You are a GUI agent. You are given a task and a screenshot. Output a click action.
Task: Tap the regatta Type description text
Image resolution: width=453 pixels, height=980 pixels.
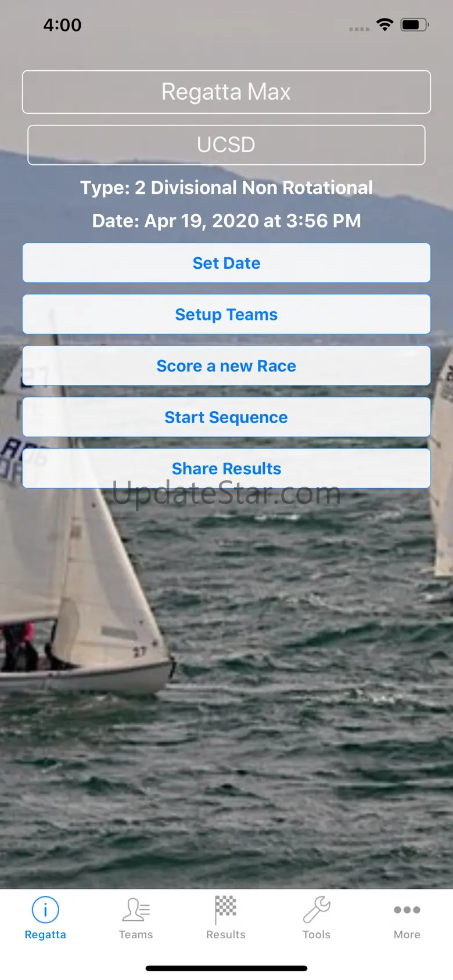tap(227, 188)
